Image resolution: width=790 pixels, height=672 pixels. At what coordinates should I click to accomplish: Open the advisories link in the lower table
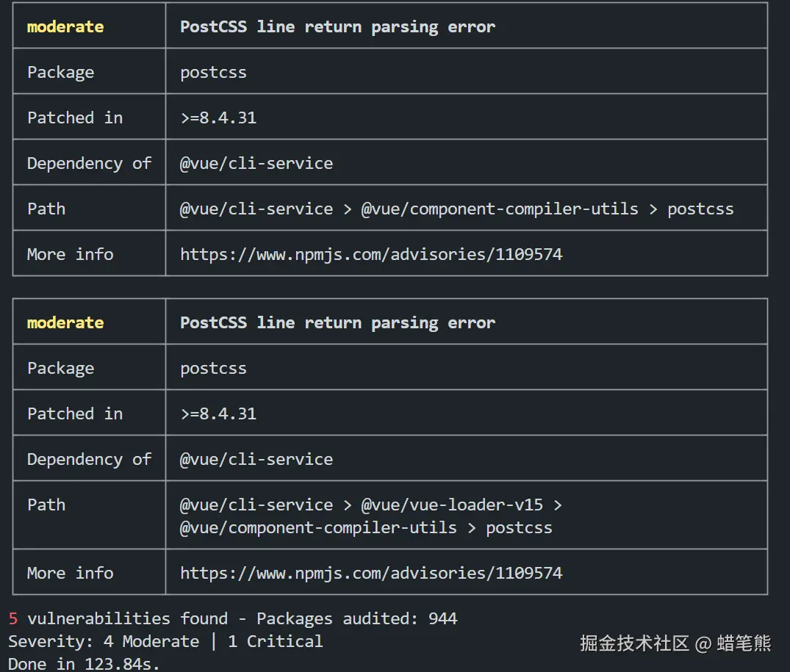click(371, 573)
